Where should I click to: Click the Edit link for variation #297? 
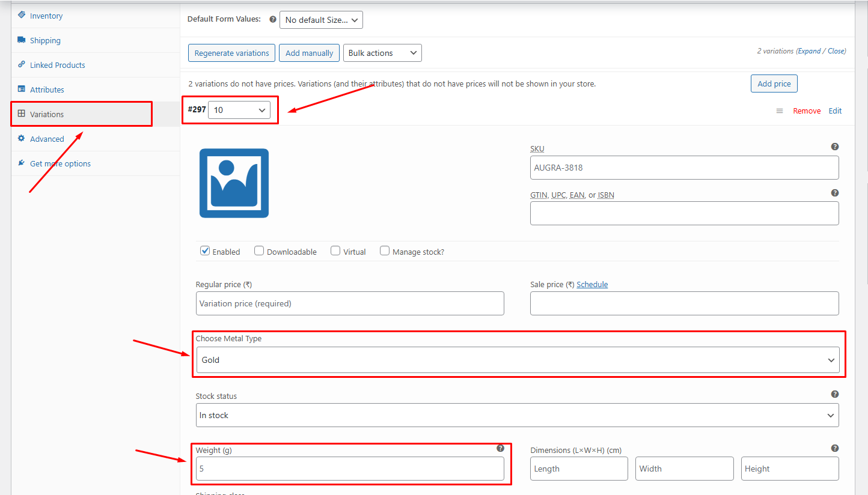pyautogui.click(x=836, y=111)
